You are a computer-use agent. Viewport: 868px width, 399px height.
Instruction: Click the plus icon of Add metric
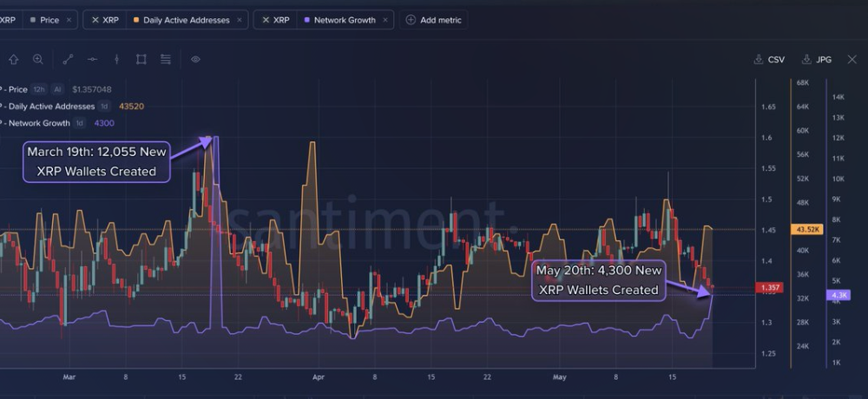pos(411,20)
